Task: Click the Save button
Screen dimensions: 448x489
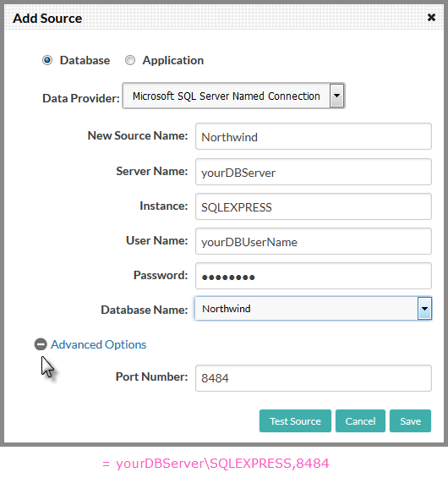Action: [x=410, y=421]
